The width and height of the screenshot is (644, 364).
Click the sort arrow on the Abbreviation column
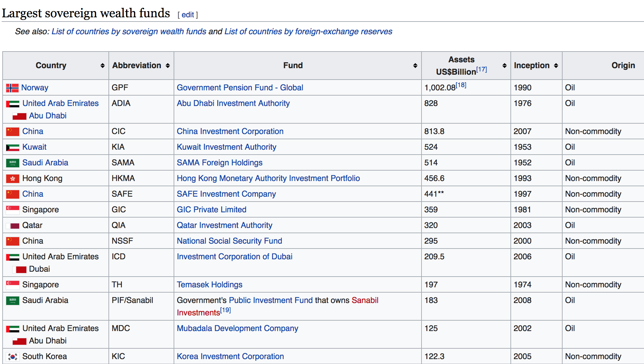coord(168,65)
